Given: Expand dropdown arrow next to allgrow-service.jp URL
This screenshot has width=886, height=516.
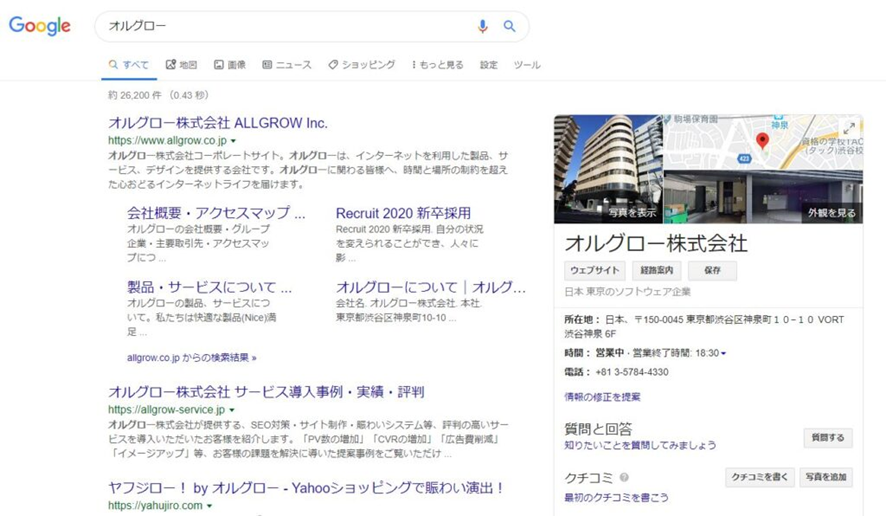Looking at the screenshot, I should 232,410.
